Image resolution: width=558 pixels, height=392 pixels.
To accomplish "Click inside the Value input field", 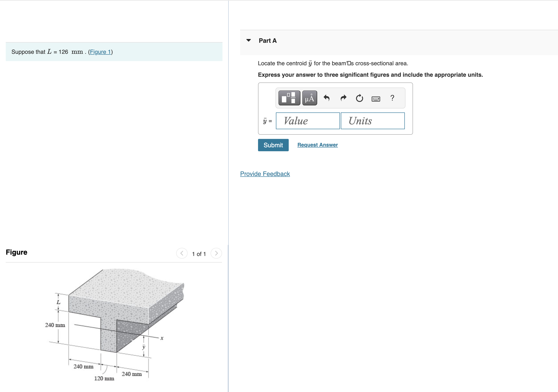I will pyautogui.click(x=307, y=121).
